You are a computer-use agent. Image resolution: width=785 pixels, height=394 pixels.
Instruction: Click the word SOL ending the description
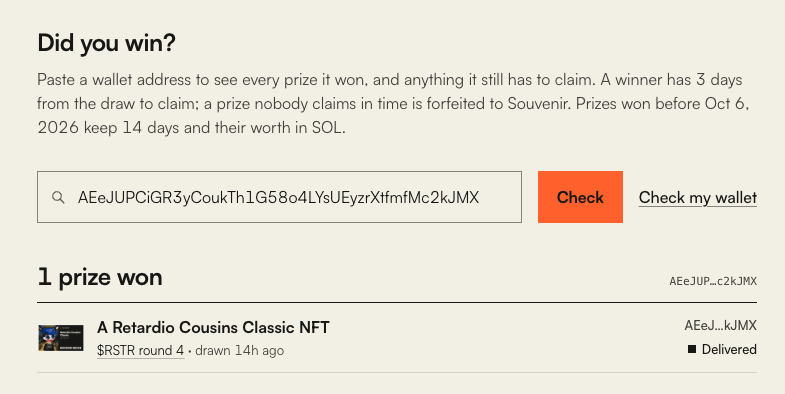point(327,128)
